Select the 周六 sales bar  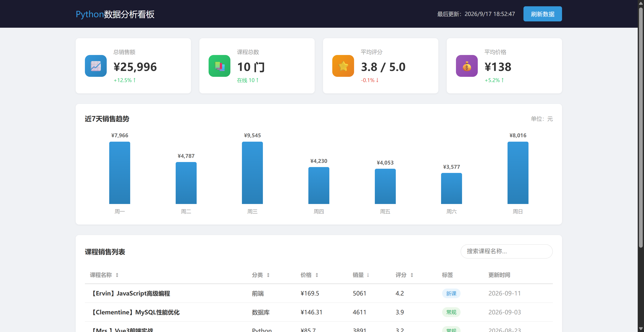click(452, 188)
